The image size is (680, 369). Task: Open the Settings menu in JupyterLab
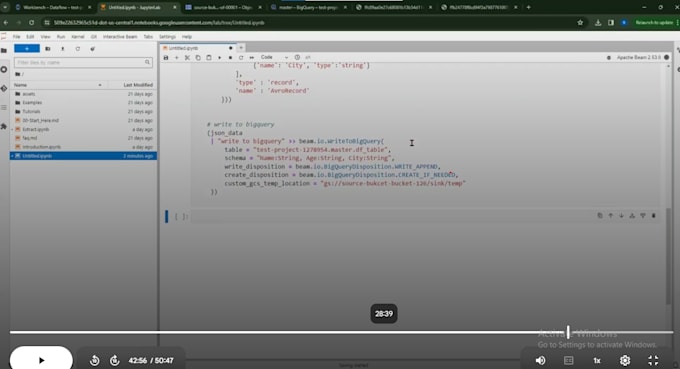coord(167,37)
